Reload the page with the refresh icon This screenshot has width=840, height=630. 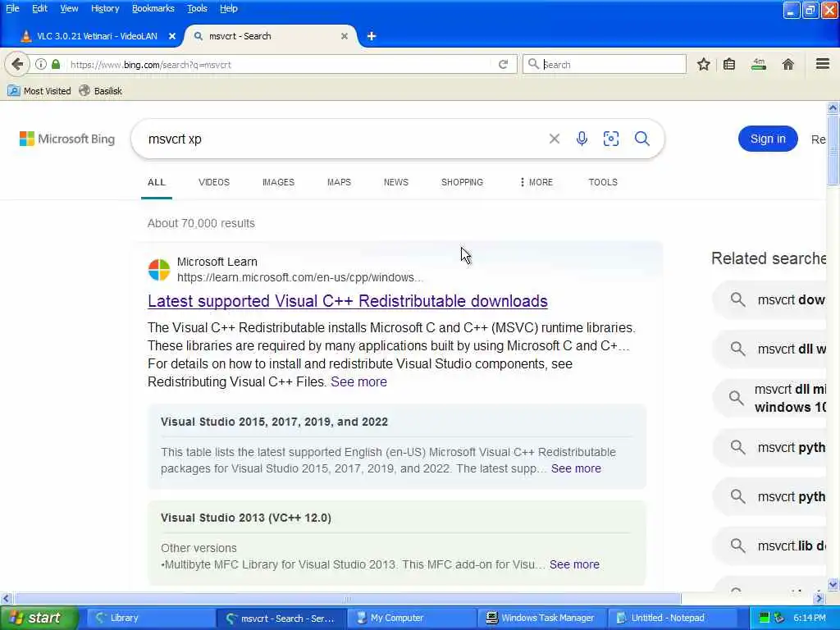[x=503, y=64]
